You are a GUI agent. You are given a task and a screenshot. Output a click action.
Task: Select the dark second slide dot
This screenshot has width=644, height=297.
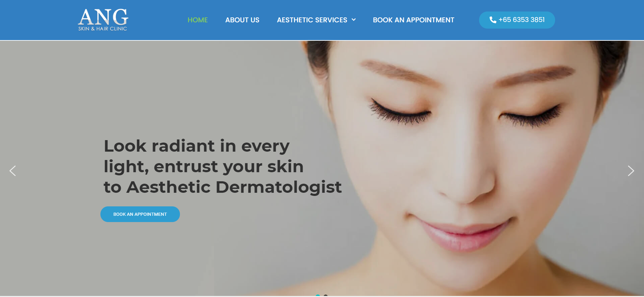(326, 295)
